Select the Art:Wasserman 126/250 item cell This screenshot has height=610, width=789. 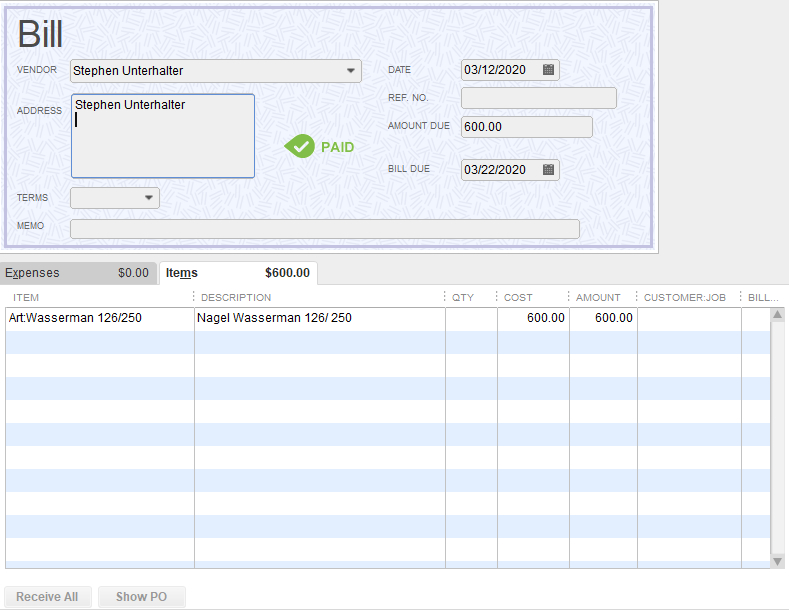click(99, 318)
